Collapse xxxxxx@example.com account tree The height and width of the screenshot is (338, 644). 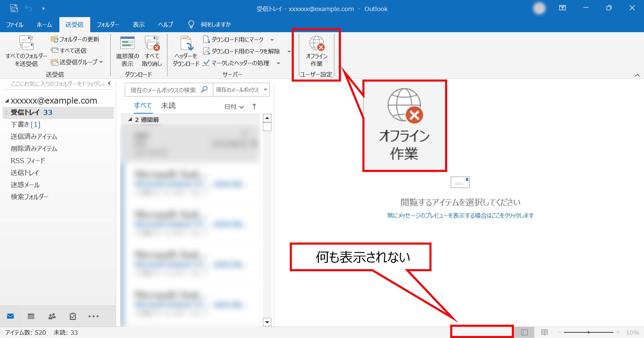[7, 101]
